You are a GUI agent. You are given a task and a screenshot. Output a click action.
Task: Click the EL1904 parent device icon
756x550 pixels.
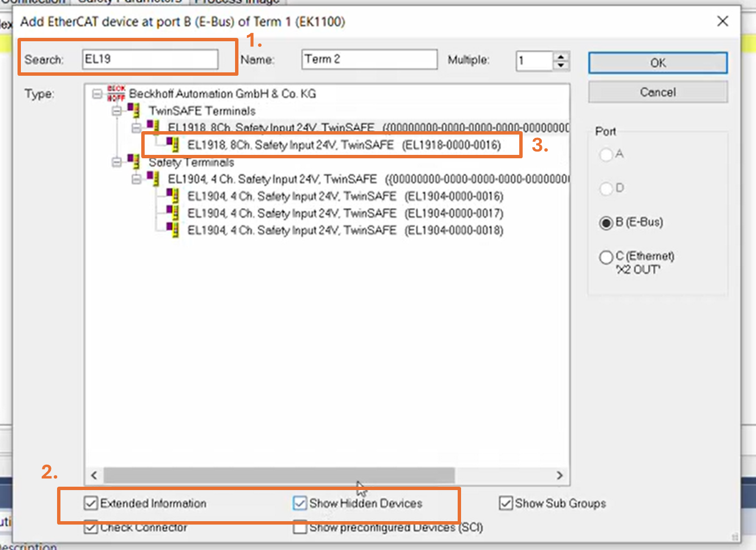tap(153, 179)
